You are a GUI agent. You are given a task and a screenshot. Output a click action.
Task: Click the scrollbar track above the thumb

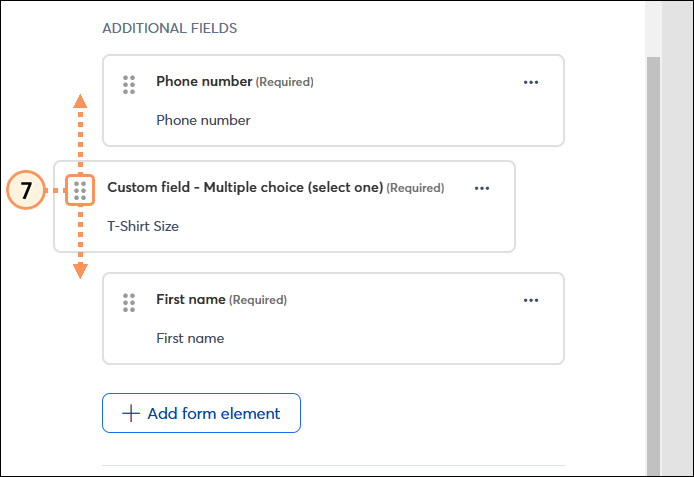click(653, 29)
